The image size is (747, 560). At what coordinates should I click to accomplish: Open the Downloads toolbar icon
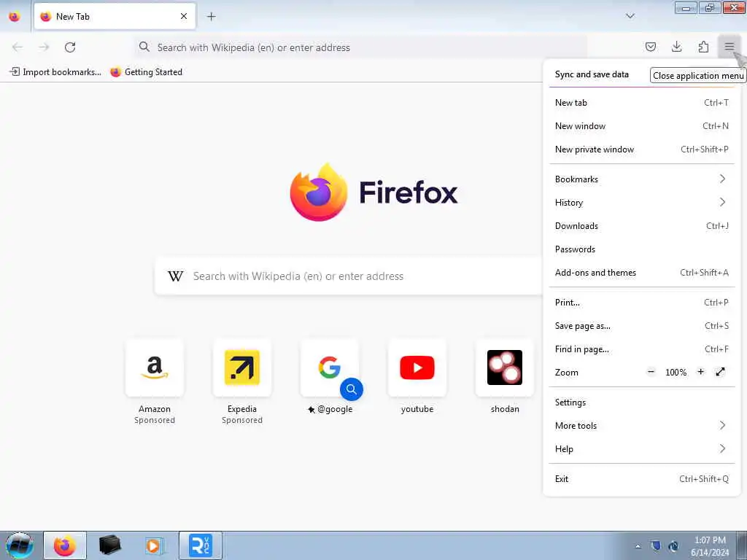click(x=676, y=47)
